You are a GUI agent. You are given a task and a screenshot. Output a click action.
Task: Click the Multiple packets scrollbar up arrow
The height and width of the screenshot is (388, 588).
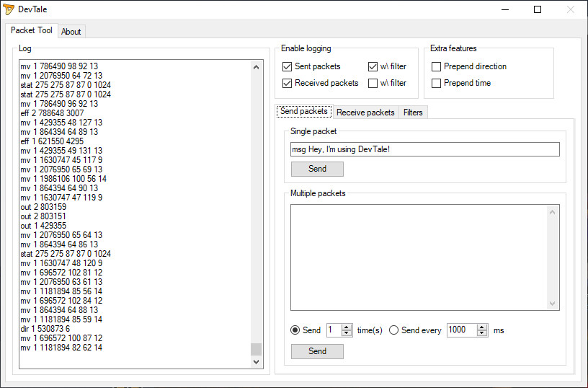coord(553,212)
